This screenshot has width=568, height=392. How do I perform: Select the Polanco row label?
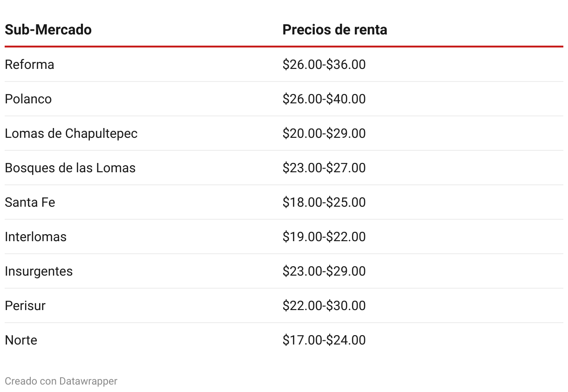pos(28,99)
